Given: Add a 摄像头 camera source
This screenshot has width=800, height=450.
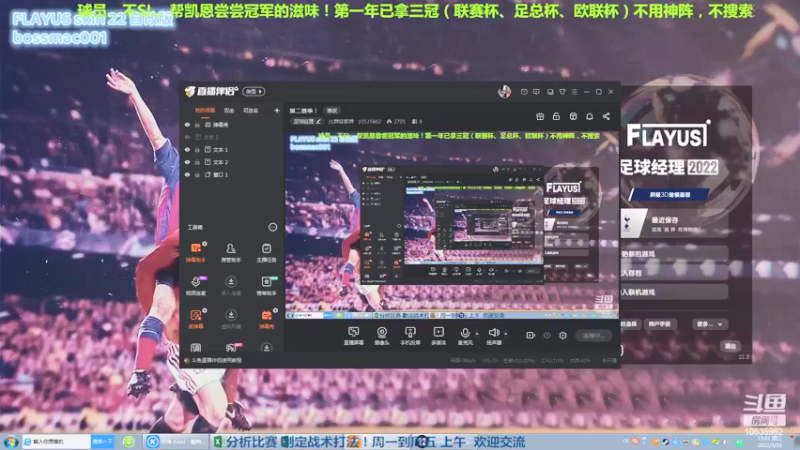Looking at the screenshot, I should tap(382, 336).
